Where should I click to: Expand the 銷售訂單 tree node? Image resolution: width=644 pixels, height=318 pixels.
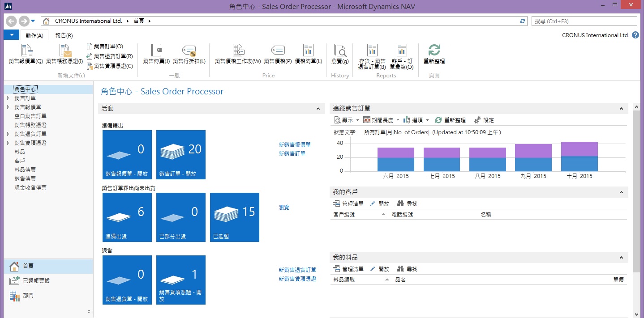pos(8,98)
